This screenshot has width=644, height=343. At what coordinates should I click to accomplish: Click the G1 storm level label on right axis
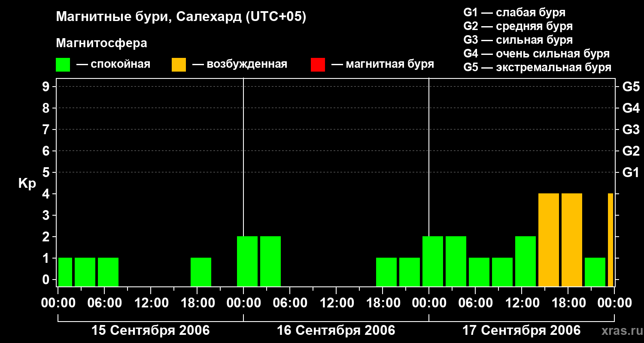[631, 172]
